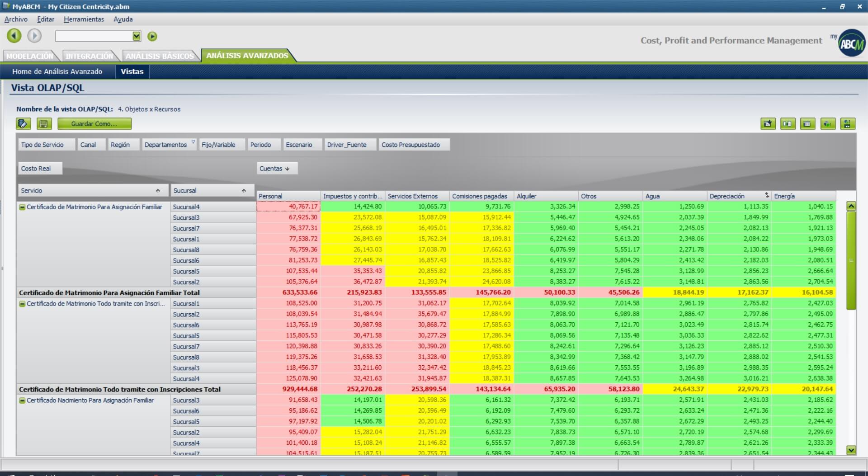The width and height of the screenshot is (868, 476).
Task: Click the pin icon on Depreciación column
Action: point(767,195)
